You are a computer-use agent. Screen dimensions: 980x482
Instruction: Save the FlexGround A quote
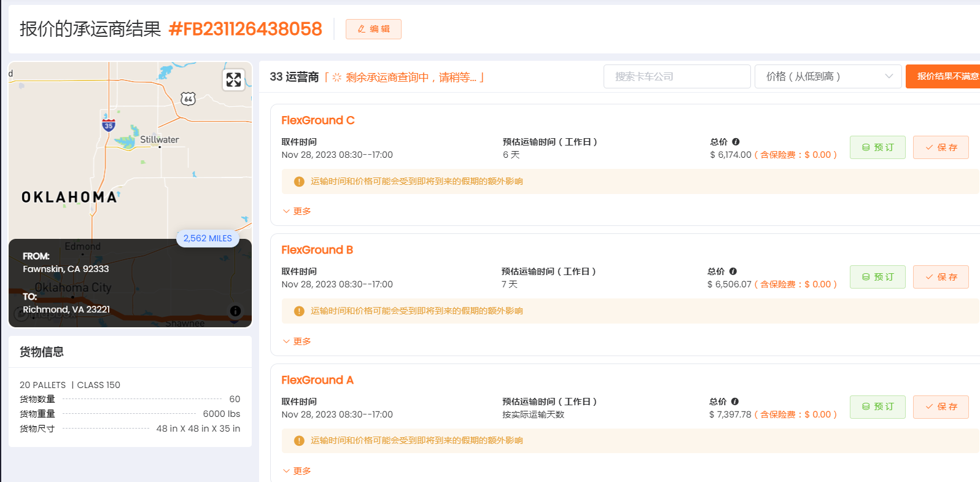click(x=940, y=407)
